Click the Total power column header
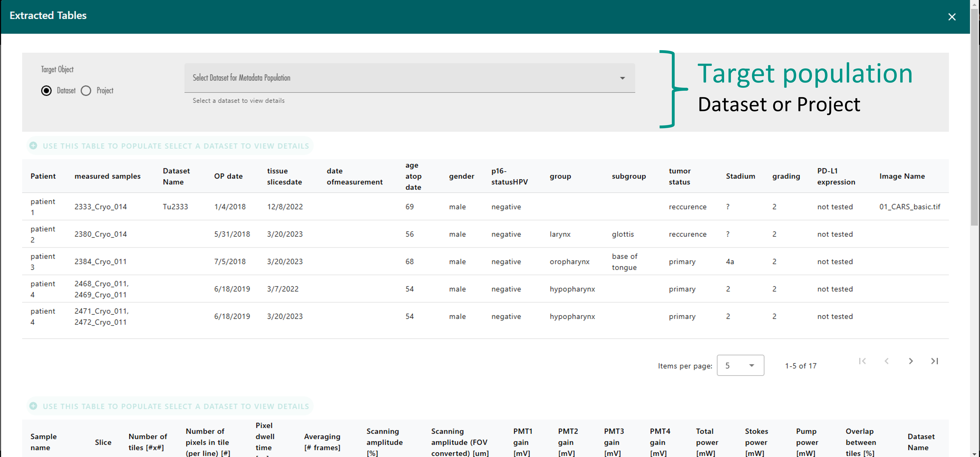Image resolution: width=980 pixels, height=457 pixels. tap(707, 442)
